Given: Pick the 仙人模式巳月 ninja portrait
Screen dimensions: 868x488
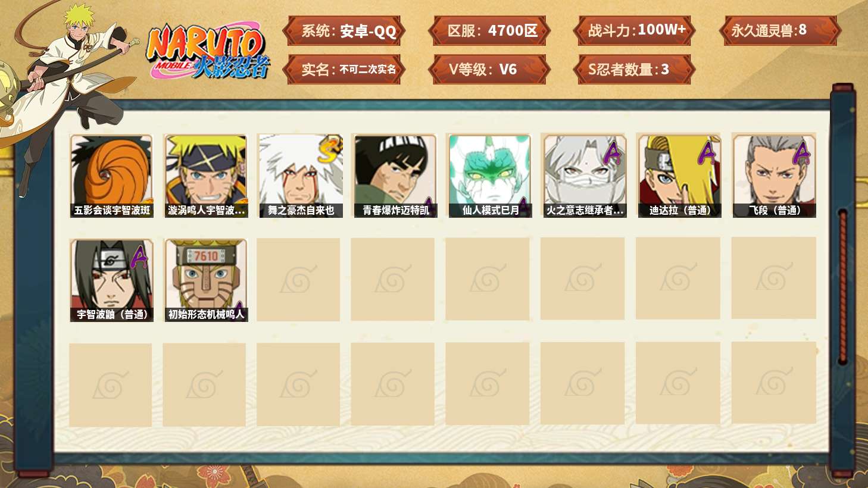Looking at the screenshot, I should 489,176.
